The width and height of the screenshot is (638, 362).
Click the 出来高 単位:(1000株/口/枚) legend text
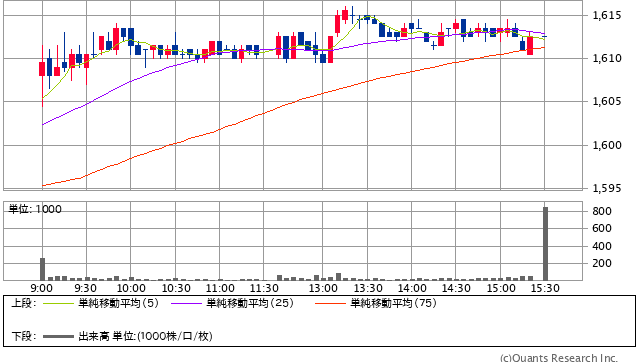pos(145,336)
